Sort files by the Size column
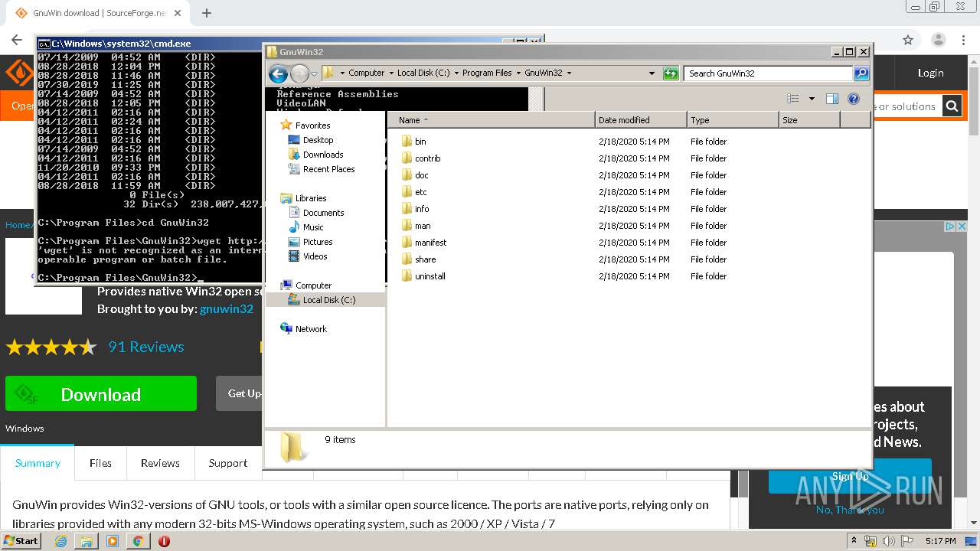This screenshot has width=980, height=551. pyautogui.click(x=809, y=120)
